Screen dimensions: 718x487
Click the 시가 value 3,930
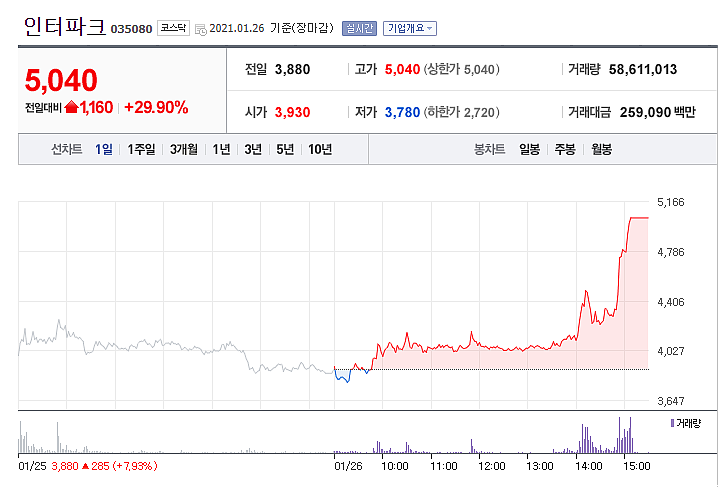(x=293, y=112)
